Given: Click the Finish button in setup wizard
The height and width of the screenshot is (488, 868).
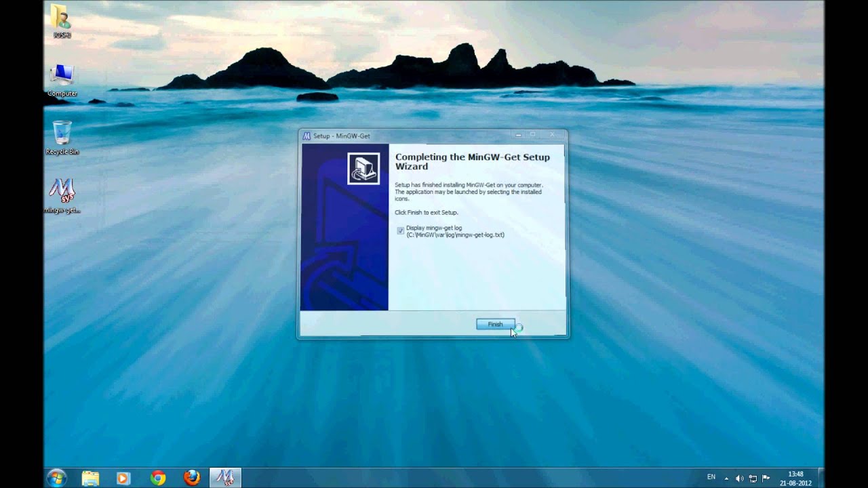Looking at the screenshot, I should tap(495, 325).
